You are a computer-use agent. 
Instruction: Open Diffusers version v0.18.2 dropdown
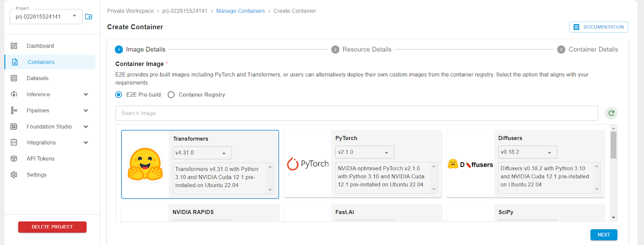click(528, 152)
